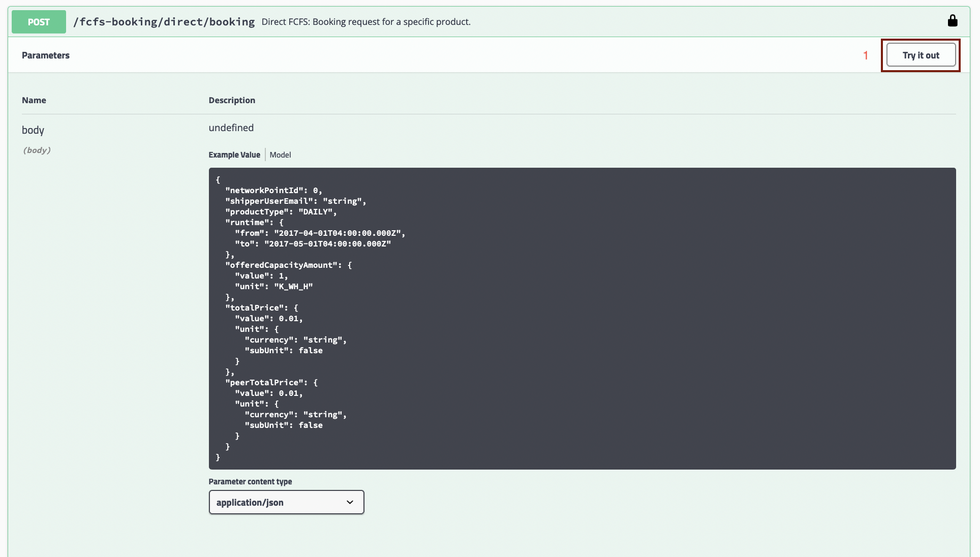Click the body parameter name
Viewport: 980px width, 557px height.
pyautogui.click(x=33, y=130)
